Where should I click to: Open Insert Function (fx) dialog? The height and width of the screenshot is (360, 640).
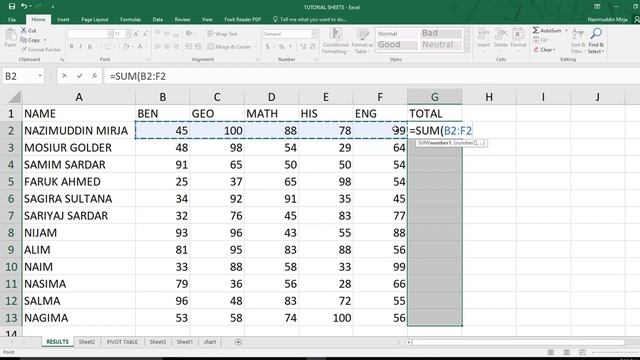[x=94, y=76]
